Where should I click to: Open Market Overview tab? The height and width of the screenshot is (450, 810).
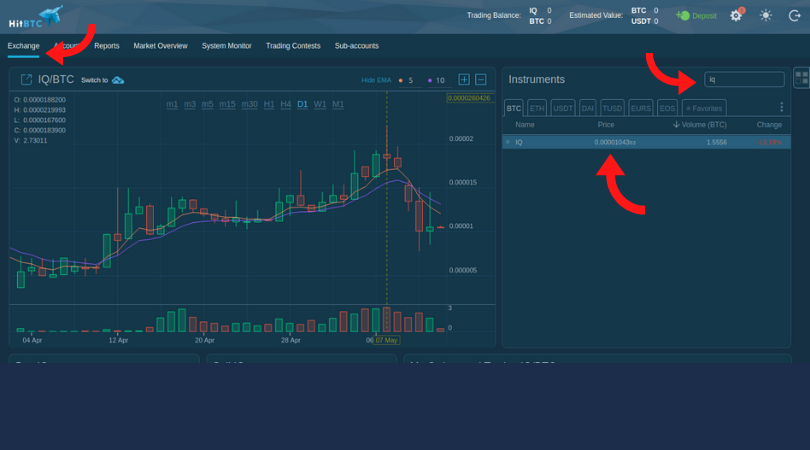pos(160,46)
